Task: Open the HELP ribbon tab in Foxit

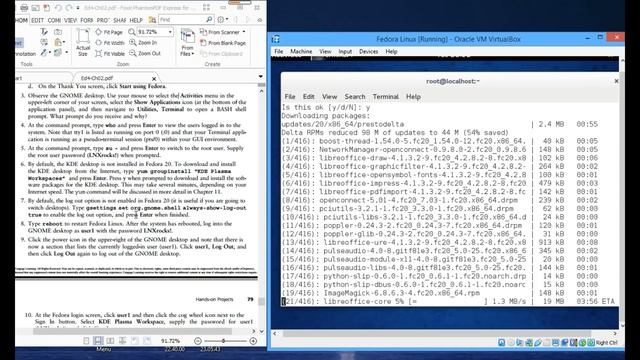Action: pos(136,20)
